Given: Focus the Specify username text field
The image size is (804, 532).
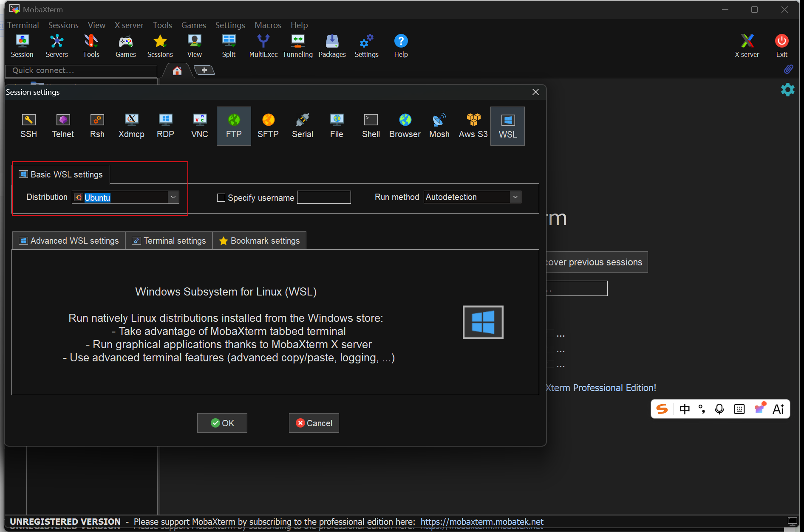Looking at the screenshot, I should (324, 197).
